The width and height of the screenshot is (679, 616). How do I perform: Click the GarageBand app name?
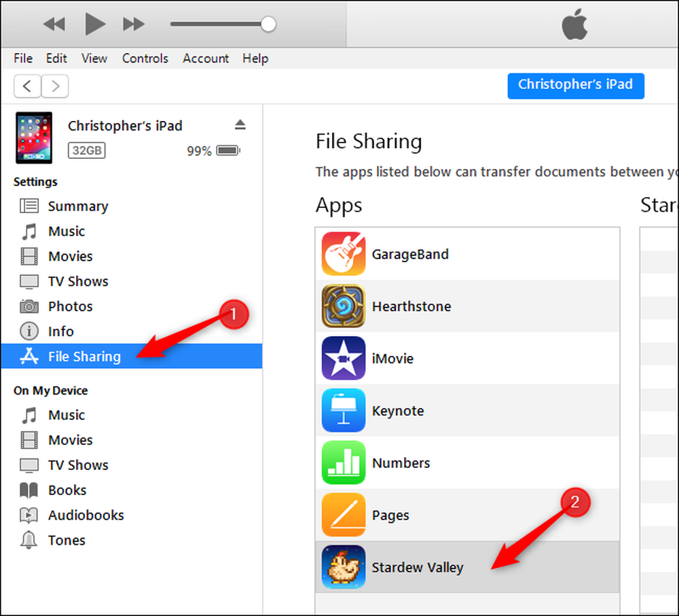pyautogui.click(x=410, y=254)
